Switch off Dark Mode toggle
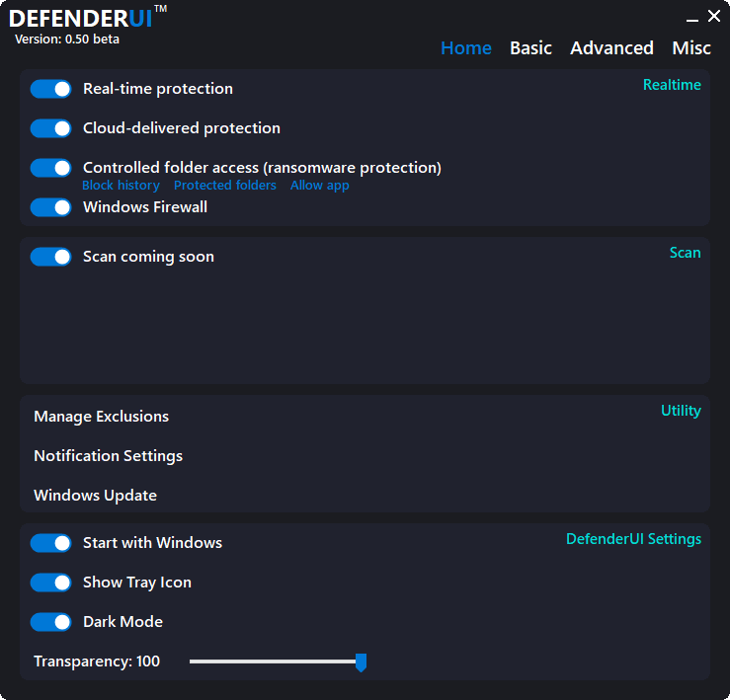The image size is (730, 700). (x=50, y=622)
